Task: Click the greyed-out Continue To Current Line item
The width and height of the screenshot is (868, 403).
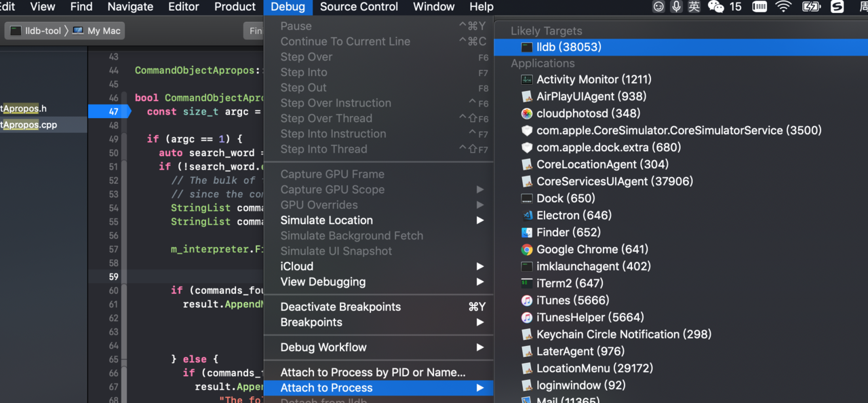Action: (378, 41)
